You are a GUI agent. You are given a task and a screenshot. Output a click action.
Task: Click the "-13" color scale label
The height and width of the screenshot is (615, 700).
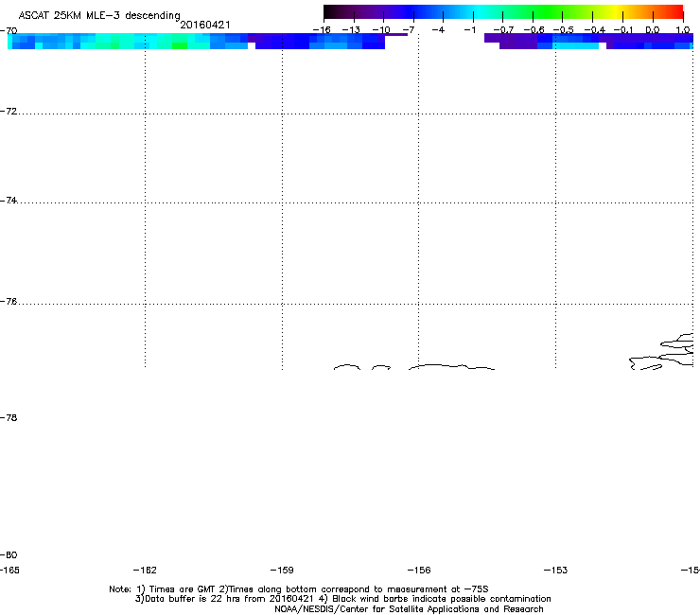pyautogui.click(x=351, y=30)
